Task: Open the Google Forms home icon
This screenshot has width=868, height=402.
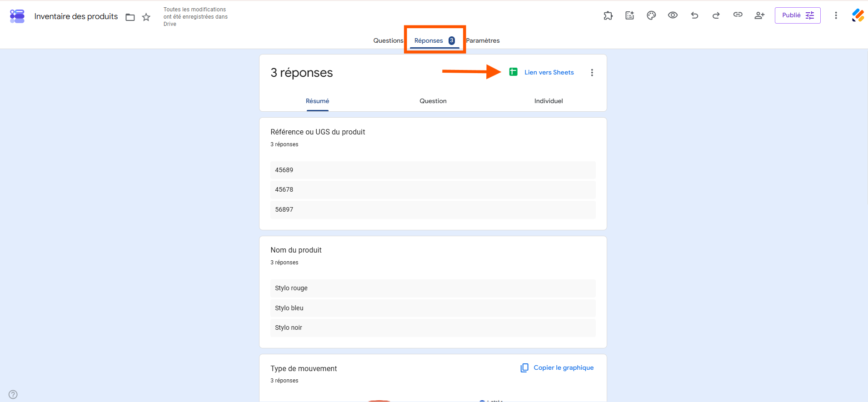Action: pyautogui.click(x=17, y=16)
